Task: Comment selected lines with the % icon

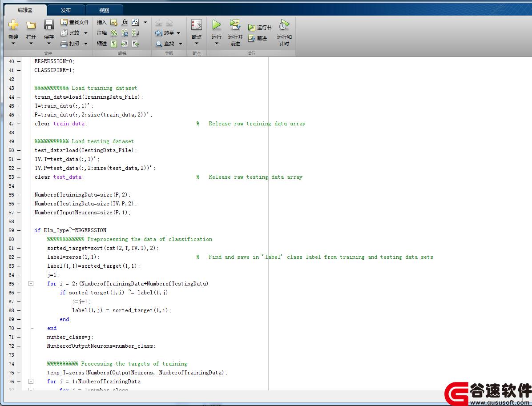Action: pos(114,33)
